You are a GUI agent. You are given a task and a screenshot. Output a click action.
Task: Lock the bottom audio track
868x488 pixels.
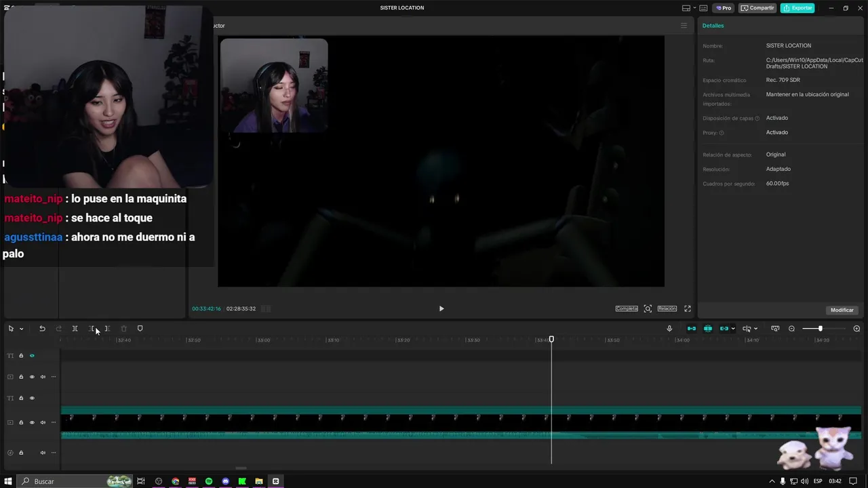(21, 453)
